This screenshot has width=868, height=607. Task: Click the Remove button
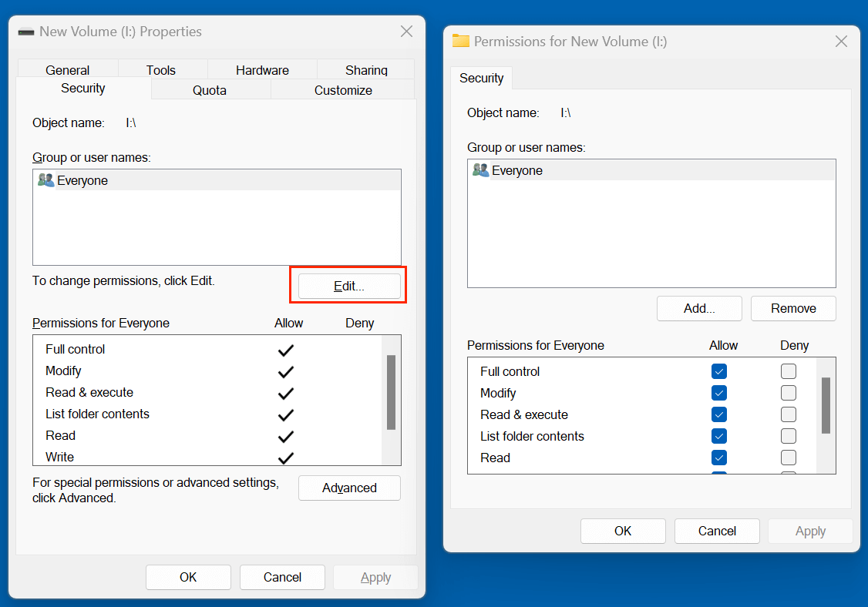pos(793,308)
